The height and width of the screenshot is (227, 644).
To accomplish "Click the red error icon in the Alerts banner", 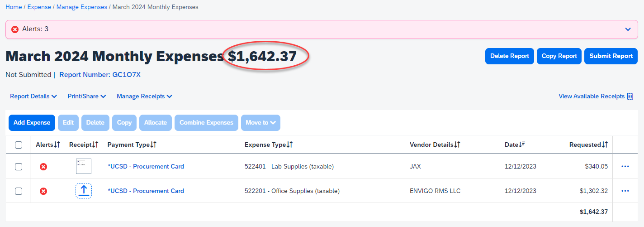I will 15,29.
